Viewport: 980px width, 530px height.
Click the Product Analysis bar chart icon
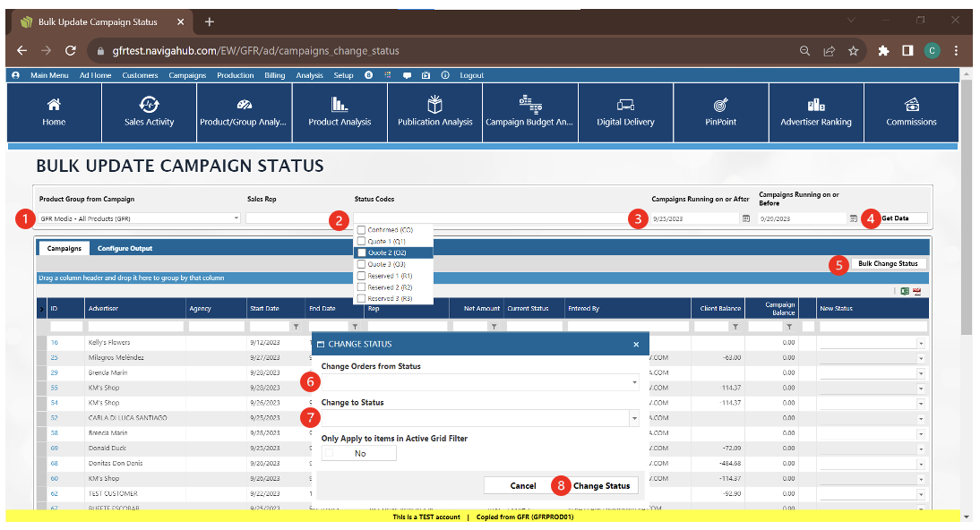click(340, 104)
